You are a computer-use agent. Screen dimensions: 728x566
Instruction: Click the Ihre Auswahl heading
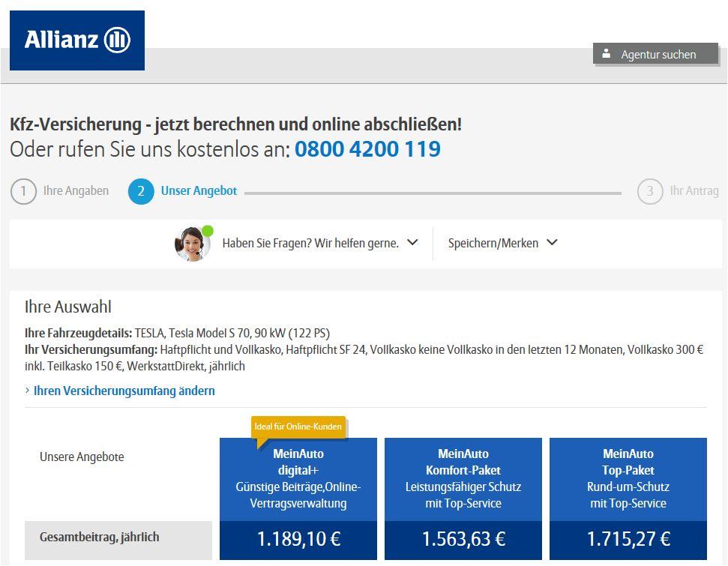click(x=67, y=307)
